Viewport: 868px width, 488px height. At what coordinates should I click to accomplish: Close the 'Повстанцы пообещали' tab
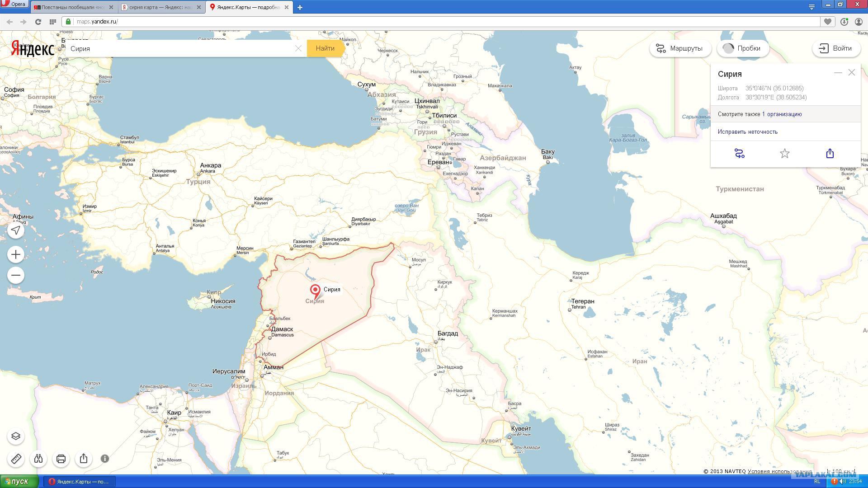pos(111,7)
